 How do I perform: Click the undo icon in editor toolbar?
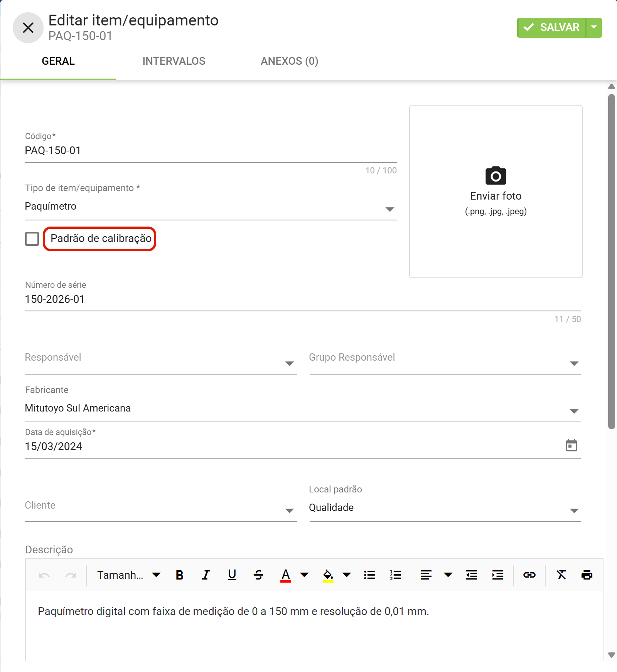click(x=44, y=575)
